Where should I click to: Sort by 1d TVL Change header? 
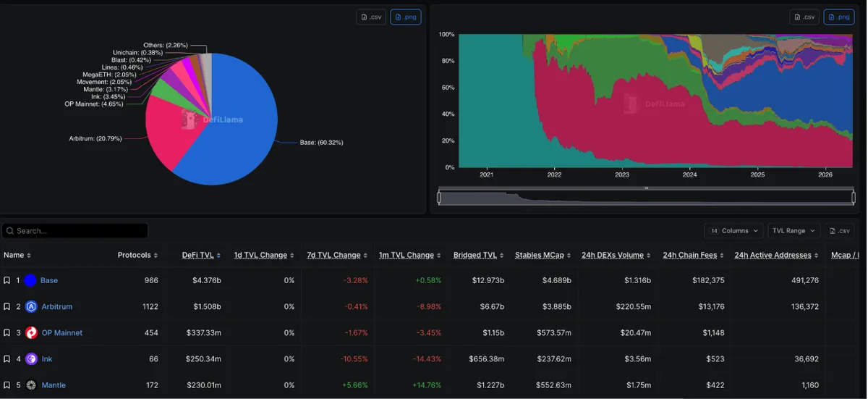pyautogui.click(x=265, y=255)
